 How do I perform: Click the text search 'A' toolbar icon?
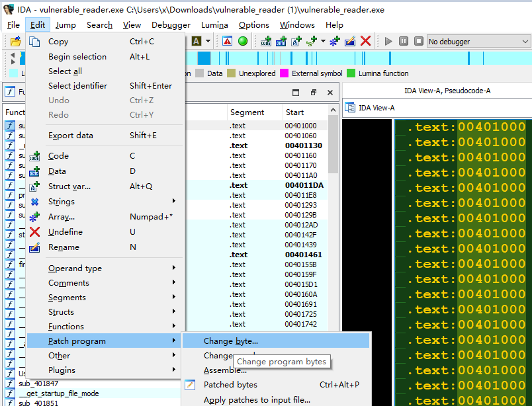pyautogui.click(x=196, y=42)
